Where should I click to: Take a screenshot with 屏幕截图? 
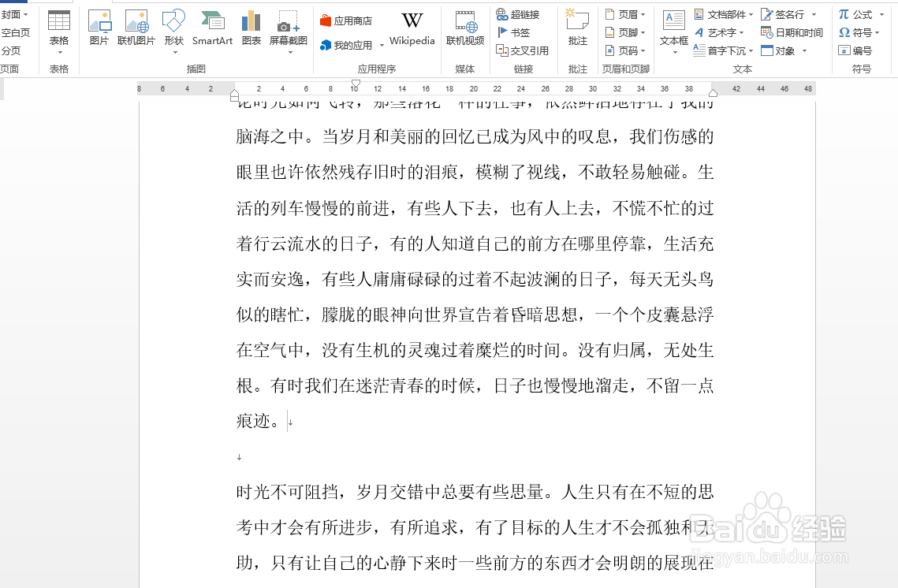point(287,29)
